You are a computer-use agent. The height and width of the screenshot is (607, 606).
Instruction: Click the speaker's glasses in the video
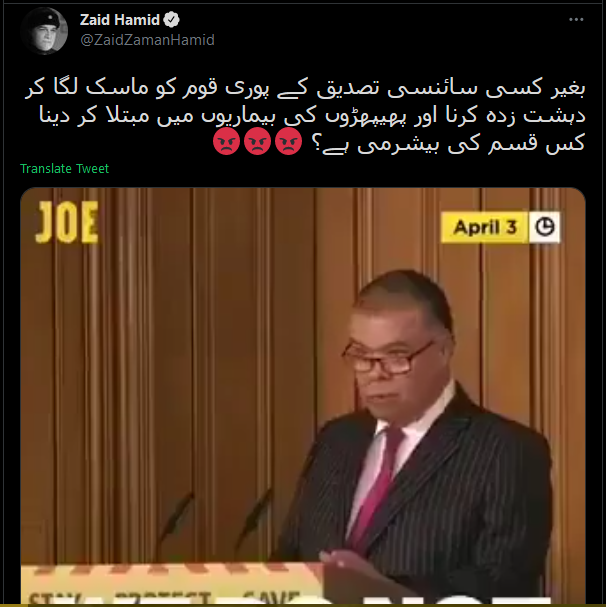tap(387, 358)
